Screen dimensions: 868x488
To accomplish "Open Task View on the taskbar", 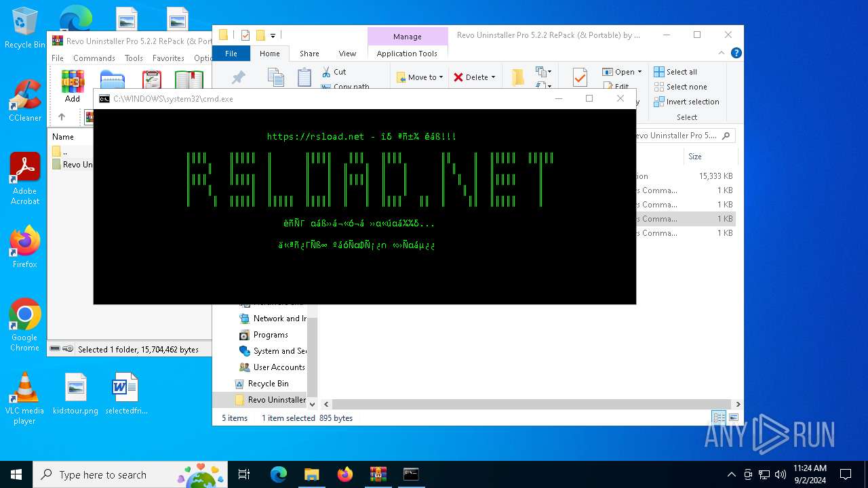I will pos(244,474).
